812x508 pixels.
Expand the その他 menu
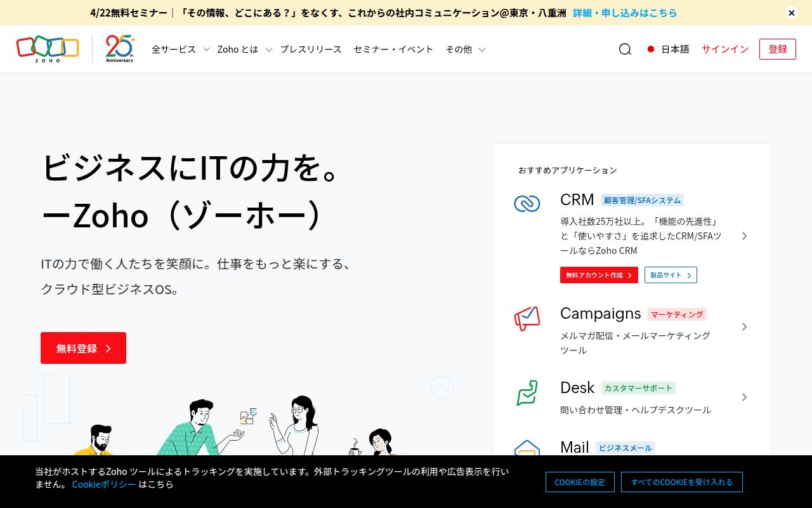466,49
